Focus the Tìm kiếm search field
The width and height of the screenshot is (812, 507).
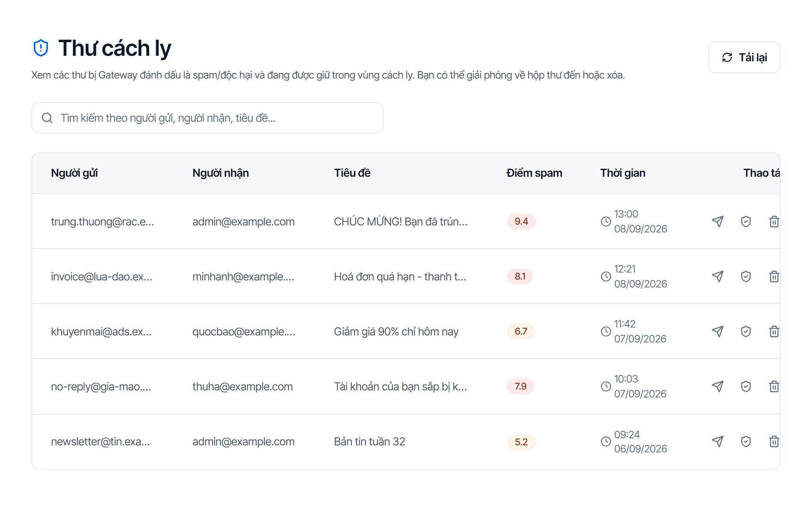[208, 118]
